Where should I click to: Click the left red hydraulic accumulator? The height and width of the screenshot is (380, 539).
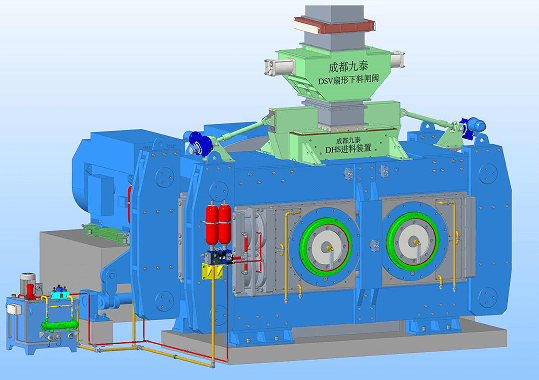[x=212, y=224]
